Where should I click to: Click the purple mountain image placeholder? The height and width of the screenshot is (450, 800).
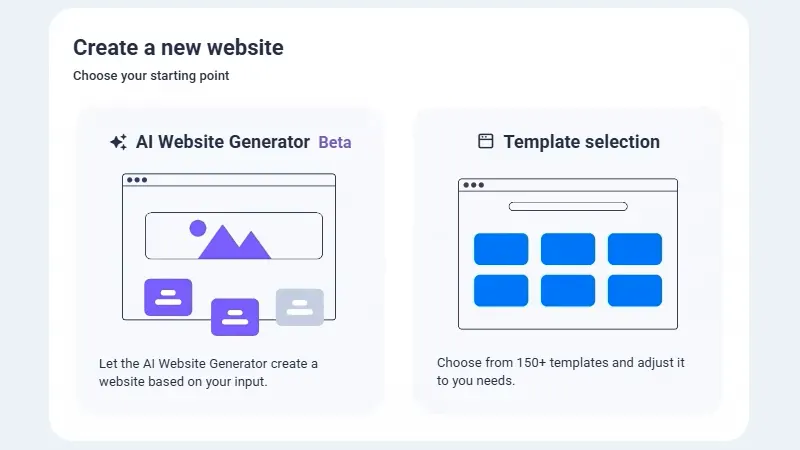click(x=232, y=239)
